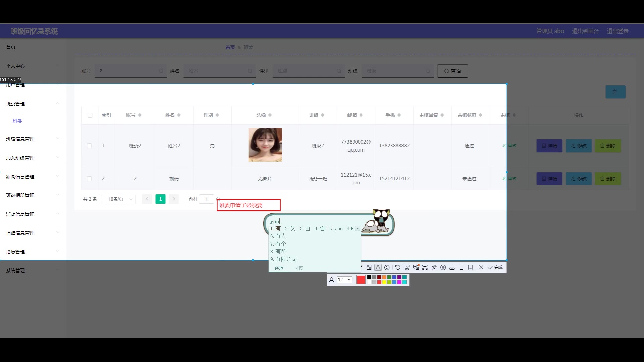This screenshot has width=644, height=362.
Task: Check the checkbox for row 刘倩
Action: click(x=89, y=179)
